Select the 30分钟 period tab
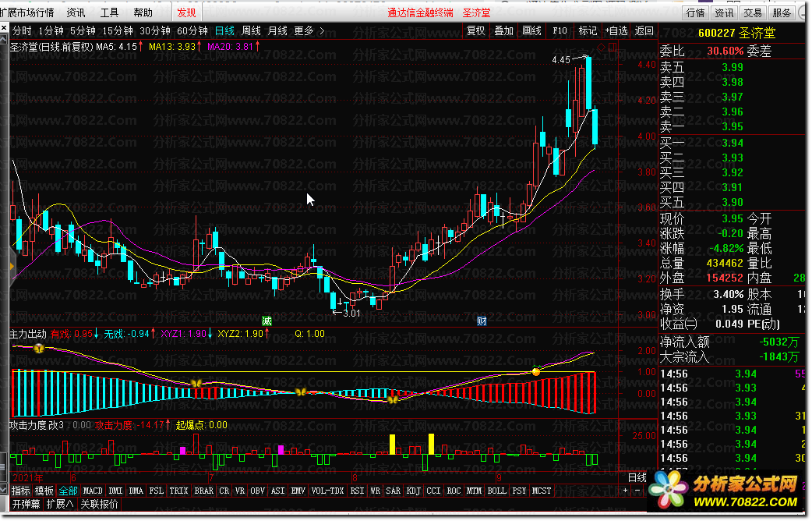This screenshot has width=812, height=521. click(x=155, y=31)
